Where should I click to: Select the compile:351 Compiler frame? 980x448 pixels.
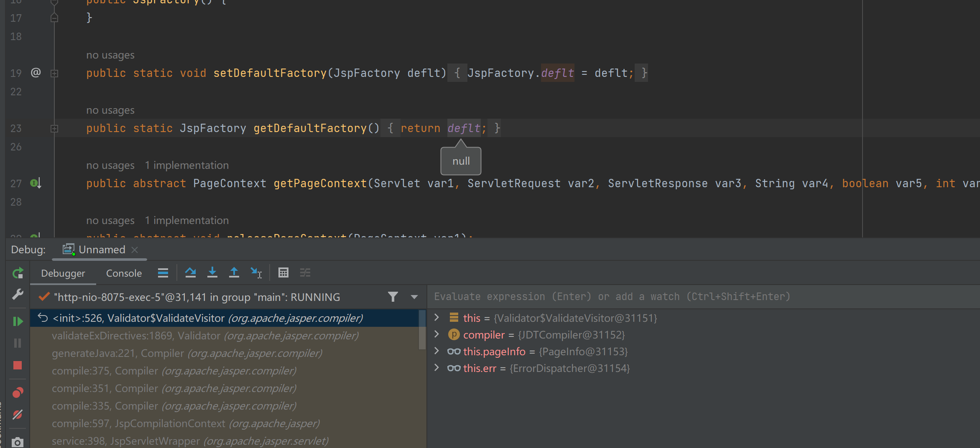point(225,388)
